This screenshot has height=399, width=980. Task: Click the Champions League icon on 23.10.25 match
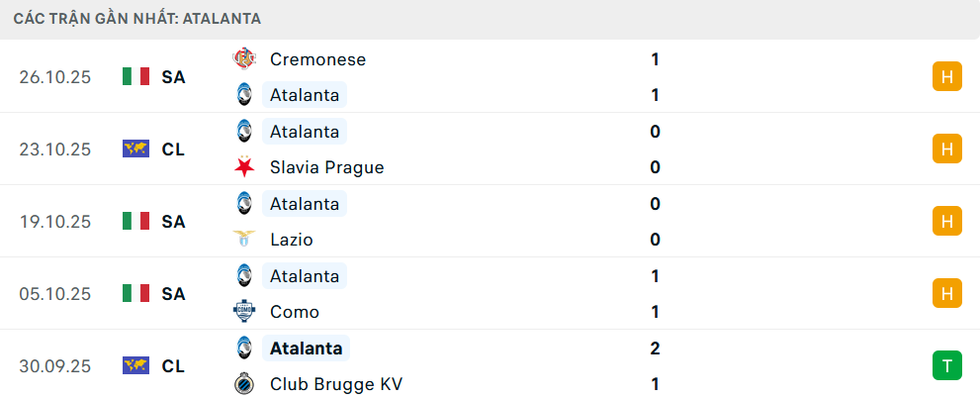coord(135,149)
